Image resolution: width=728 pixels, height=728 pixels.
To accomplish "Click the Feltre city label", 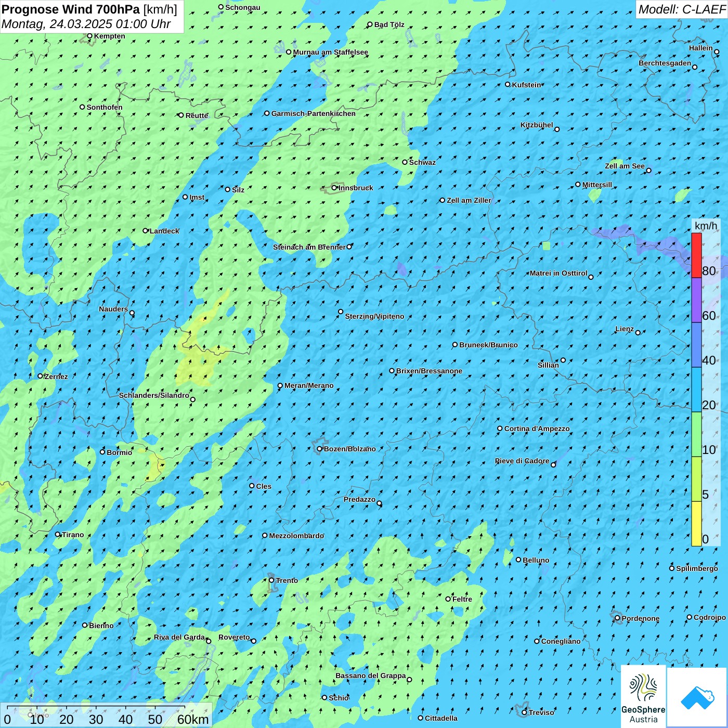I will (x=462, y=599).
